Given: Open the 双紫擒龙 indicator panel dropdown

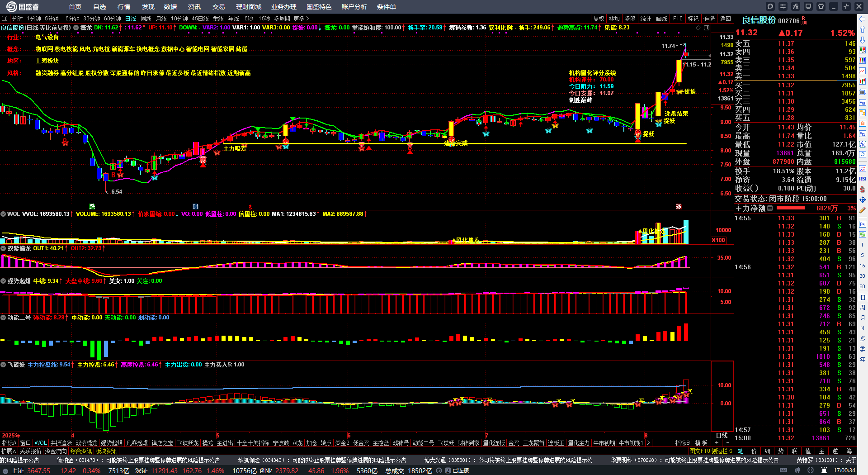Looking at the screenshot, I should (x=4, y=248).
